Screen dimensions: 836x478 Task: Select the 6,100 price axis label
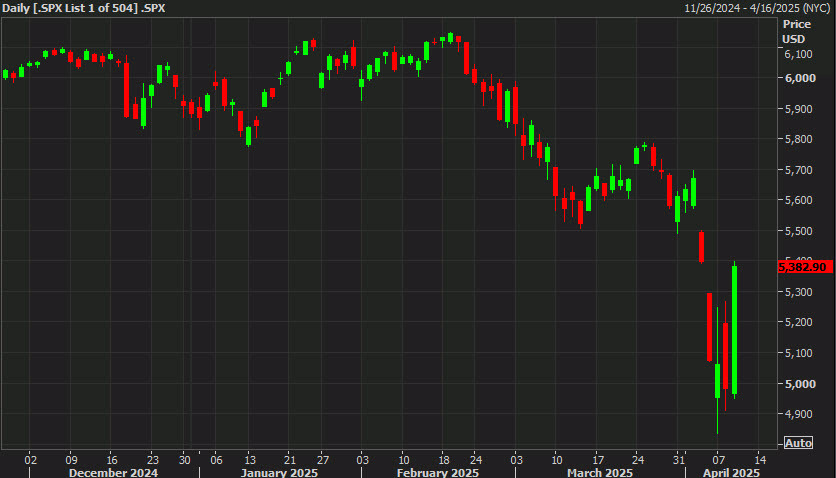[799, 54]
